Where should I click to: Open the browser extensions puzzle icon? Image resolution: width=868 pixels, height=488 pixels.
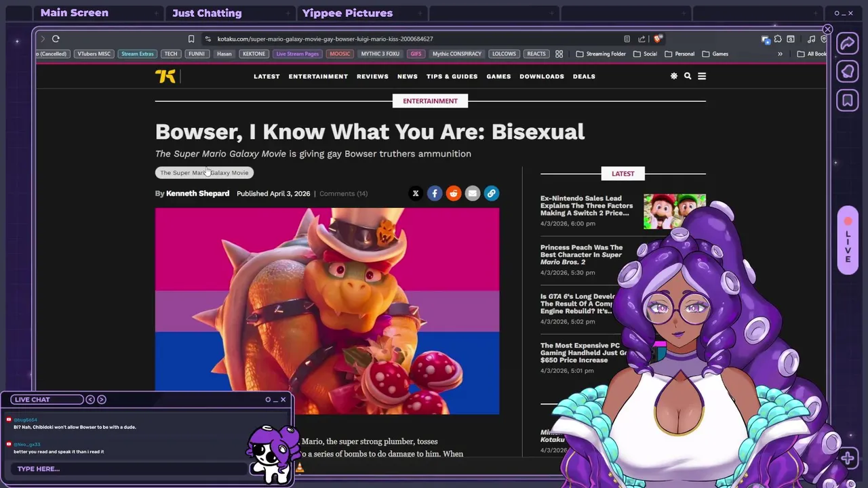[778, 39]
